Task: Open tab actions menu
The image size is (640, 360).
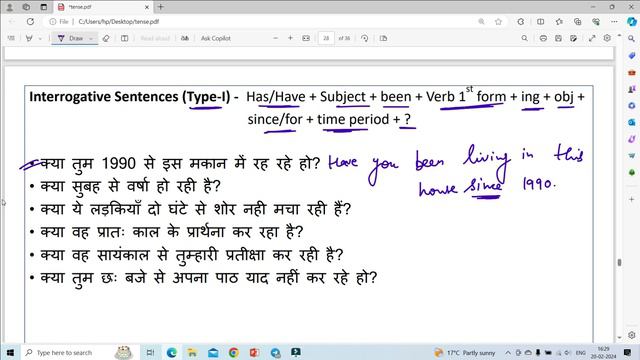Action: 43,7
